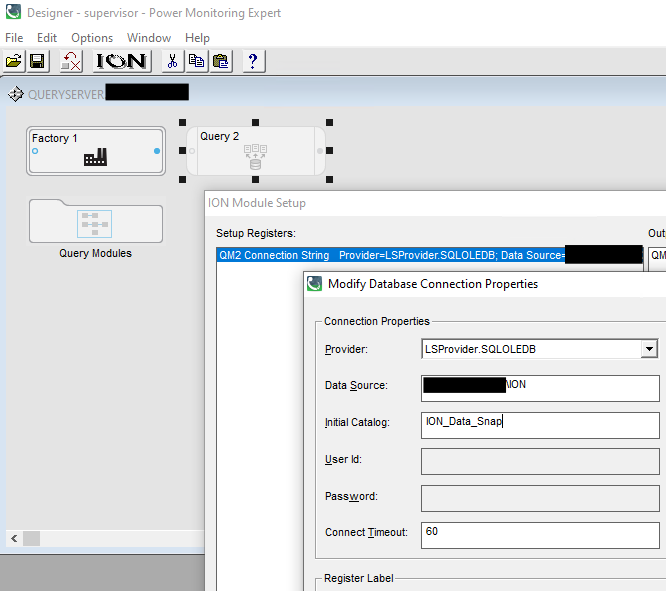Image resolution: width=666 pixels, height=591 pixels.
Task: Open the Query Modules folder
Action: click(x=96, y=221)
